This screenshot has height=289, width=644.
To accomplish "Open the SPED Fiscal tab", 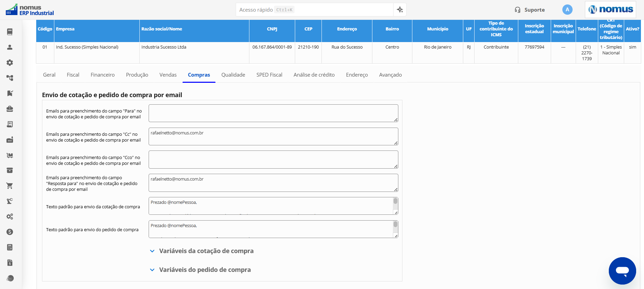I will [x=269, y=75].
